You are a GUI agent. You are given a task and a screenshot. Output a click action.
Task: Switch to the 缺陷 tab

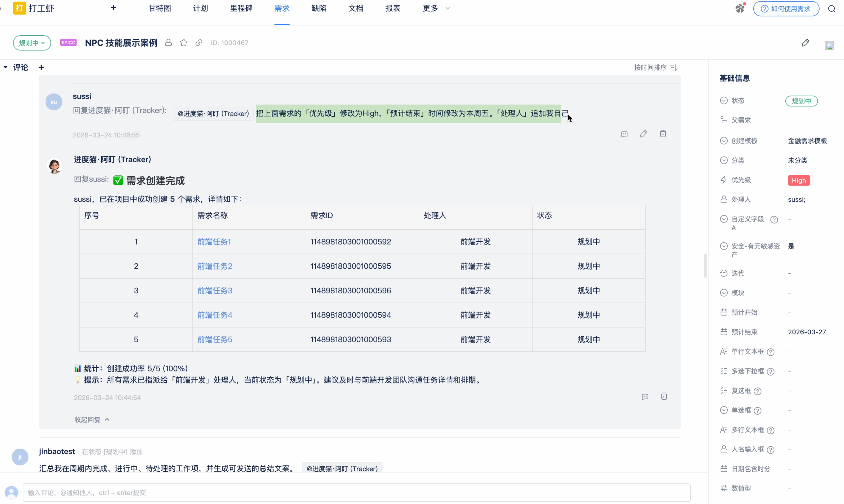pos(318,8)
